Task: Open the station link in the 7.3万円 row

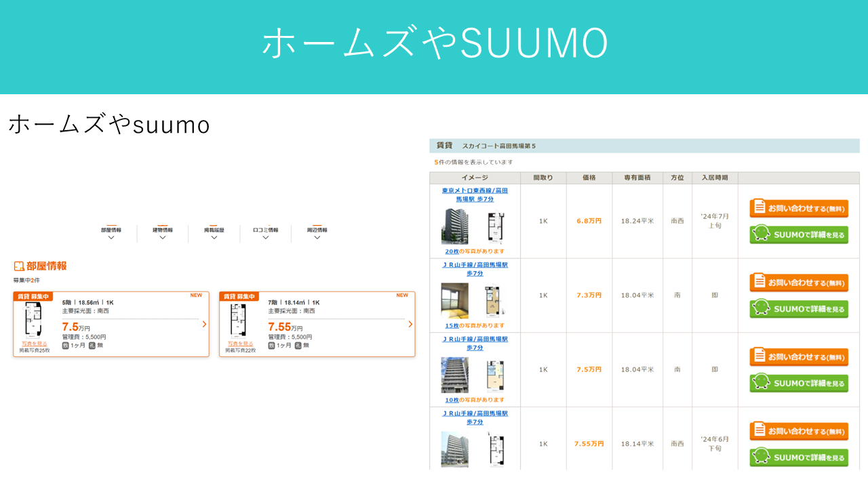Action: [475, 269]
